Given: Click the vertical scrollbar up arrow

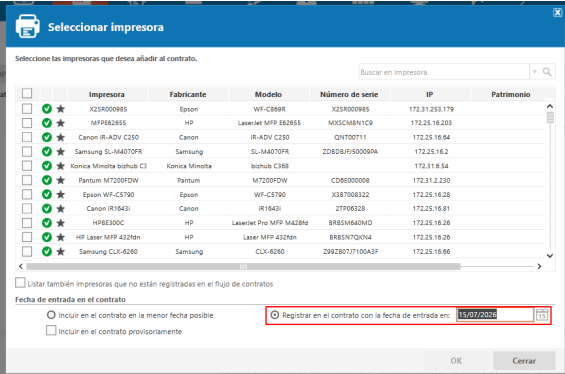Looking at the screenshot, I should click(550, 106).
